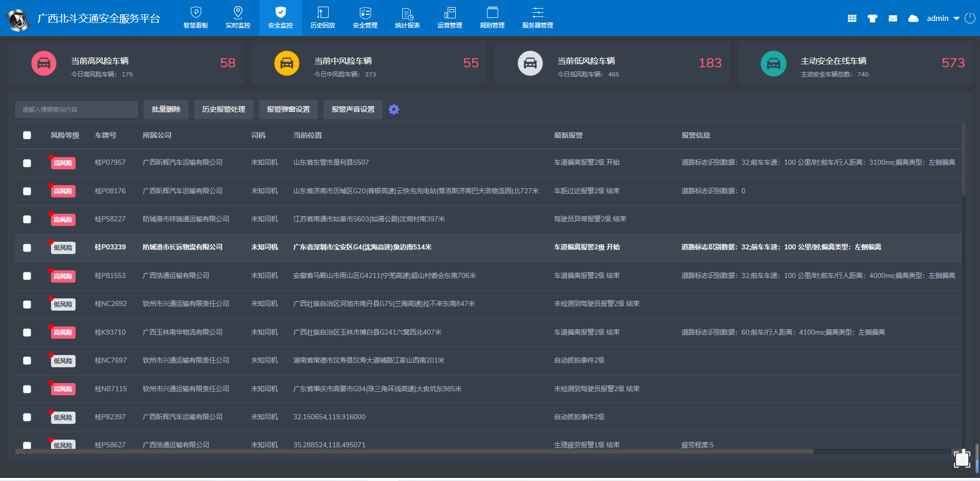Check the row for 桂P08176
The height and width of the screenshot is (481, 980).
pyautogui.click(x=27, y=191)
